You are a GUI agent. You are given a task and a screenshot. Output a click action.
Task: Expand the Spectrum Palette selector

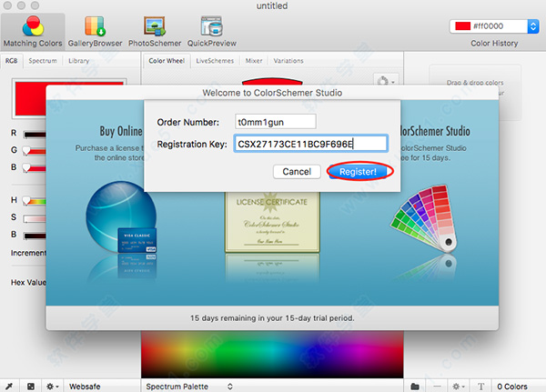(189, 387)
